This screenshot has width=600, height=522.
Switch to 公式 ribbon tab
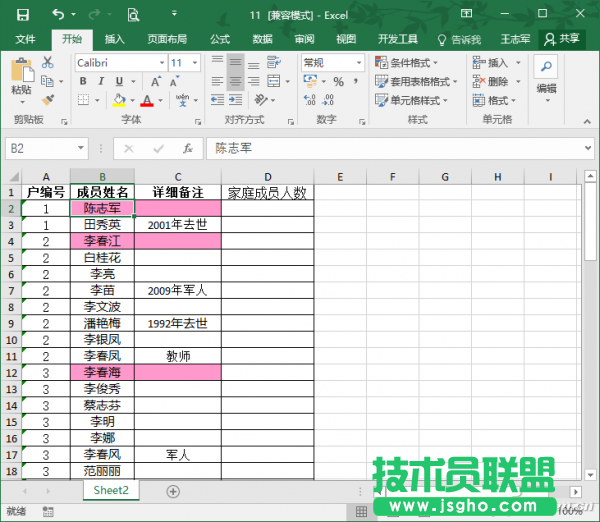pyautogui.click(x=220, y=39)
